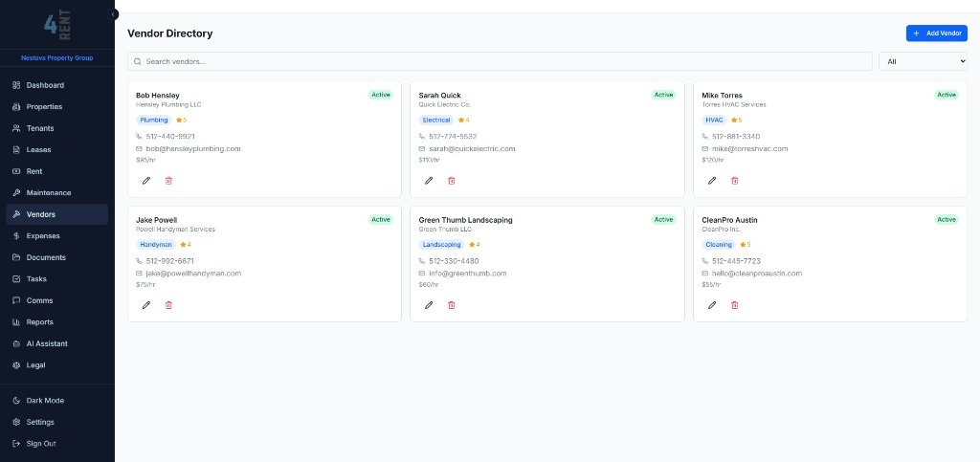Viewport: 980px width, 462px height.
Task: Delete CleanPro Austin trash icon
Action: tap(734, 305)
